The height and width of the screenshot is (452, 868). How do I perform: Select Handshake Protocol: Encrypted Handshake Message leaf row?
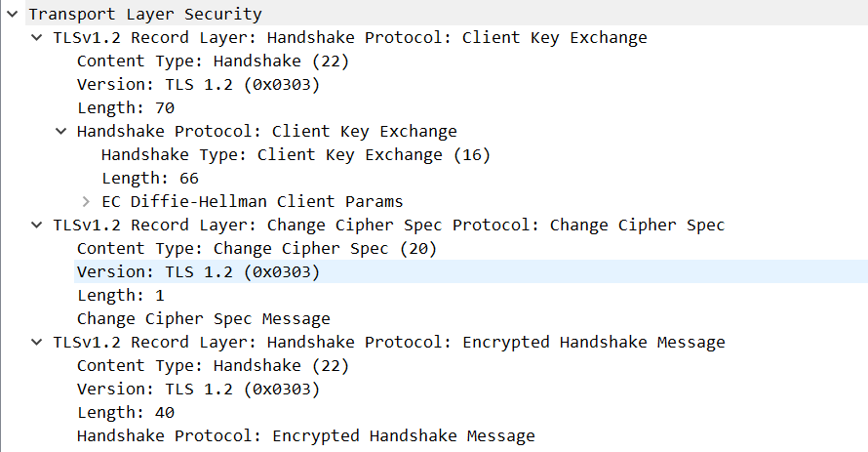pos(305,436)
